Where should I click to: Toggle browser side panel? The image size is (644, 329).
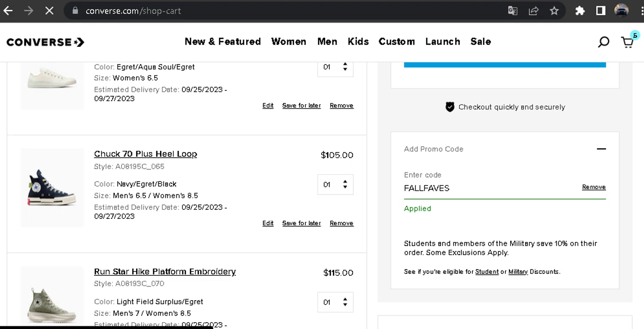tap(601, 11)
